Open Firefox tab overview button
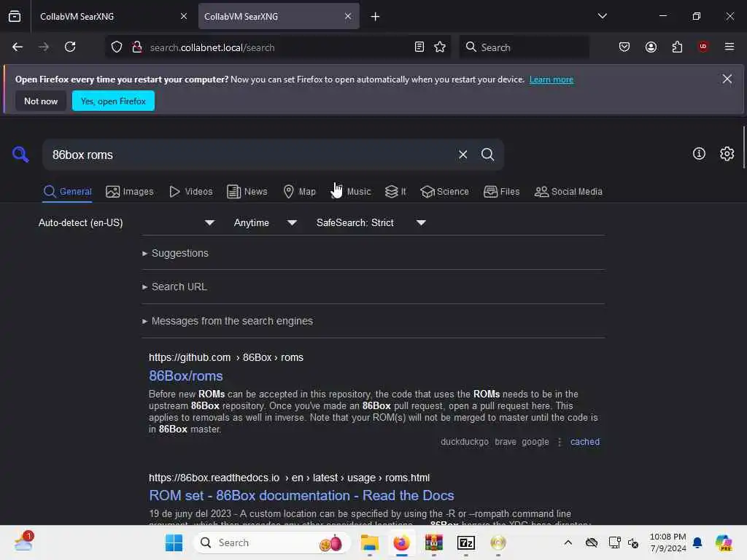The height and width of the screenshot is (560, 747). 15,16
